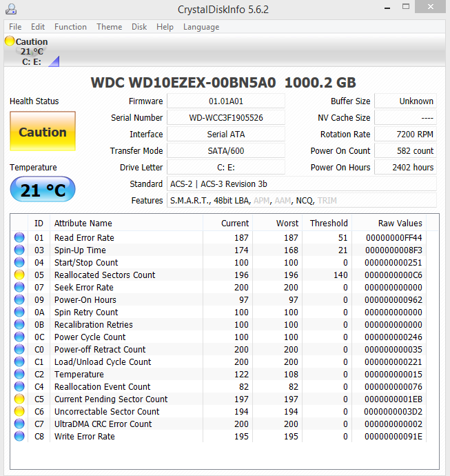Click the blue status dot for Spin Retry Count
This screenshot has height=476, width=450.
(x=19, y=312)
